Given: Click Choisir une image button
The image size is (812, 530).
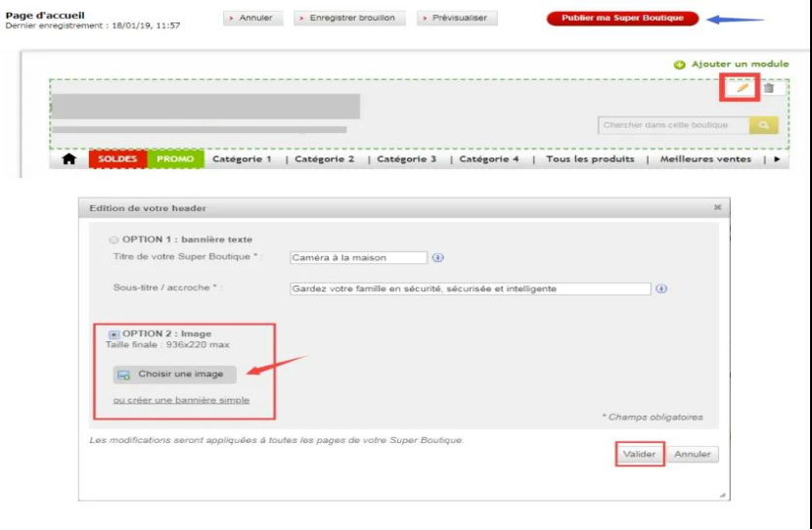Looking at the screenshot, I should (x=174, y=375).
